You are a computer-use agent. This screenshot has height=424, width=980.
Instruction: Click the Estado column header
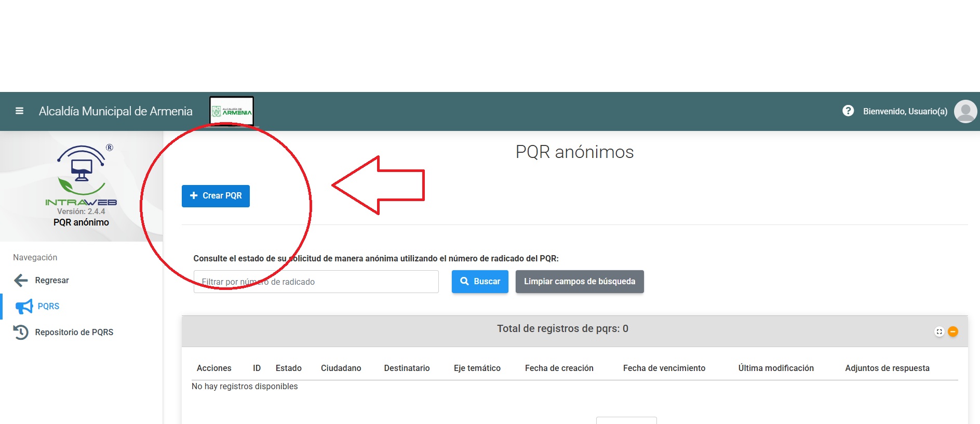[288, 368]
